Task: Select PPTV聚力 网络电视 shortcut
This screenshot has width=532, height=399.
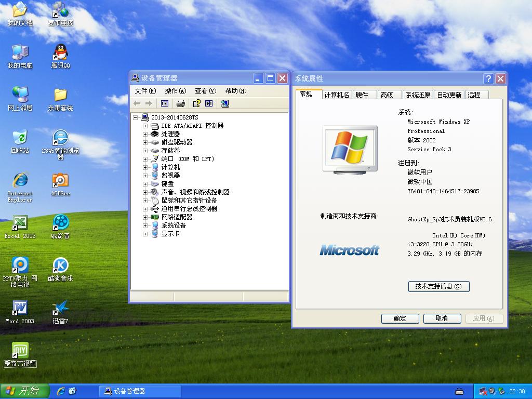Action: pos(20,272)
